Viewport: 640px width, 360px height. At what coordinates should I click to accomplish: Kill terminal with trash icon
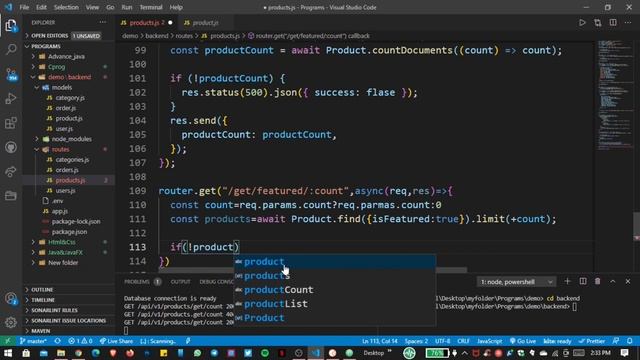(598, 281)
